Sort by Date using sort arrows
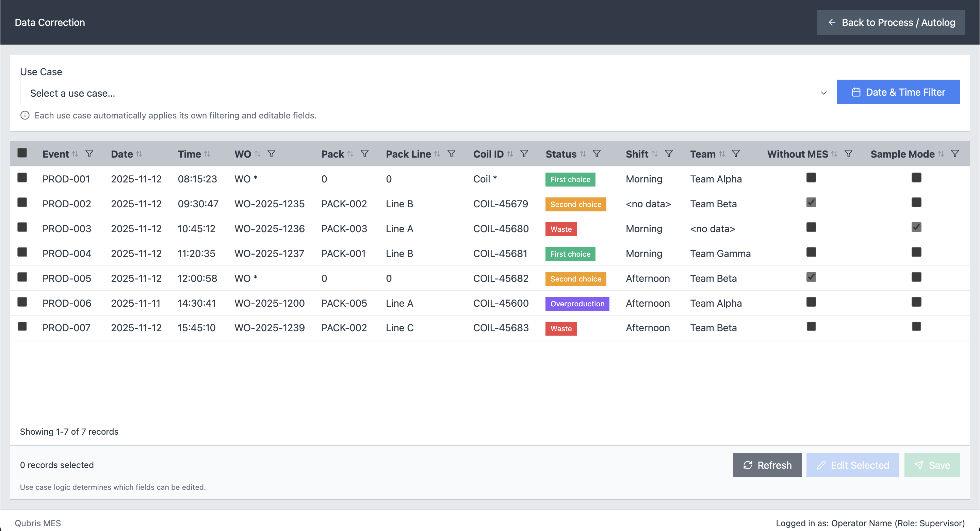The width and height of the screenshot is (980, 531). pos(139,154)
